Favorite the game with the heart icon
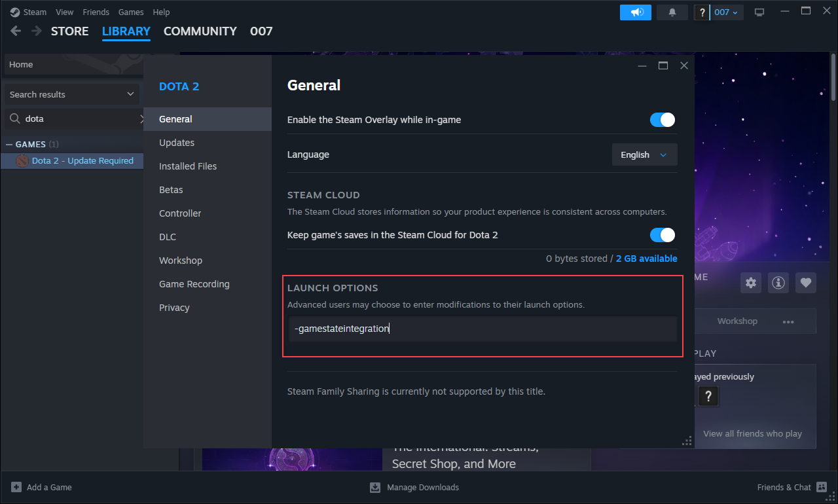This screenshot has width=838, height=504. point(806,283)
